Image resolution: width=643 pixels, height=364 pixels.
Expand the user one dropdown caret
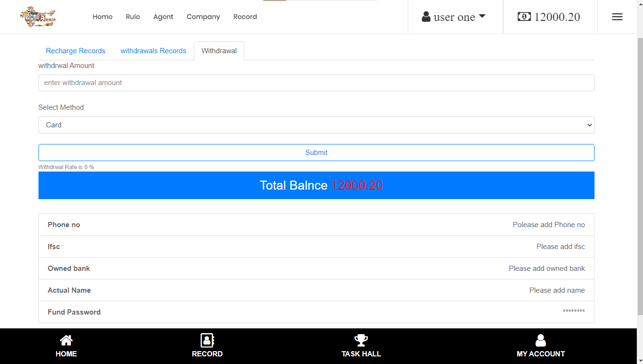pos(482,17)
